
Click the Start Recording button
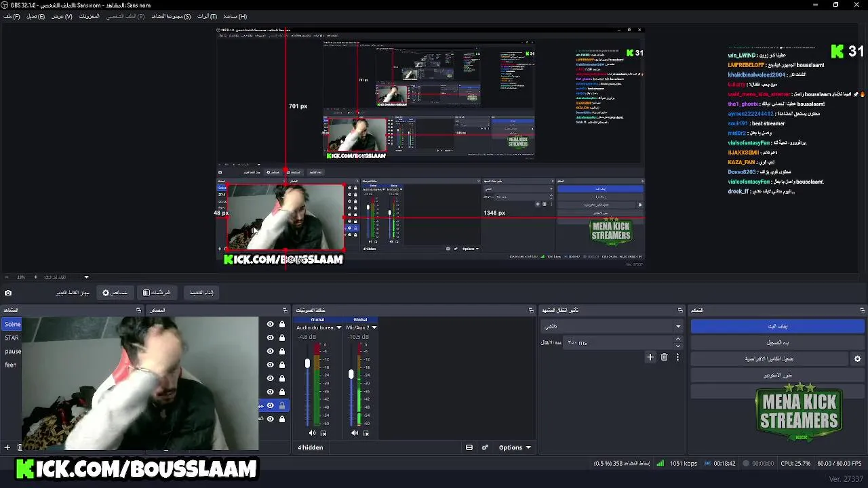[x=777, y=342]
